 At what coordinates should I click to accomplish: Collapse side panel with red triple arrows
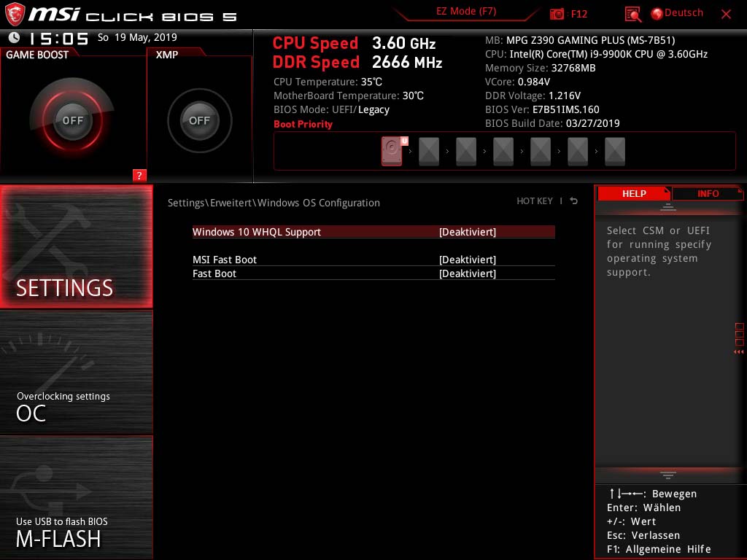click(x=739, y=352)
